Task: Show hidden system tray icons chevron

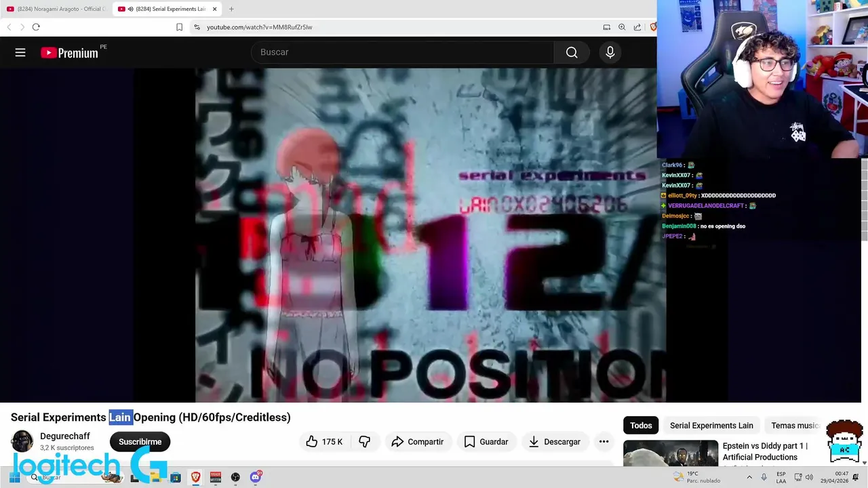Action: click(x=749, y=477)
